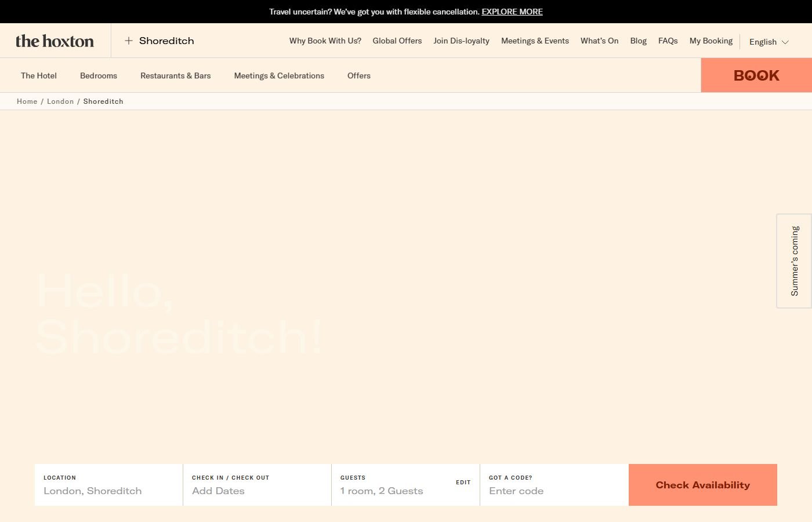812x522 pixels.
Task: Open the Summer's coming side tab
Action: click(x=794, y=261)
